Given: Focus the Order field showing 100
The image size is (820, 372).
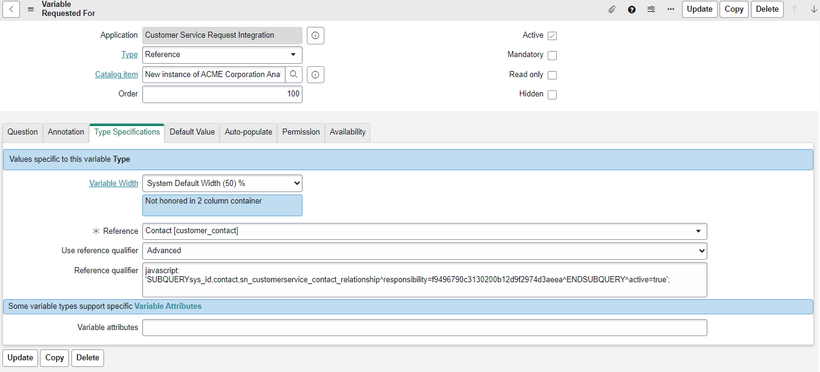Looking at the screenshot, I should coord(222,94).
